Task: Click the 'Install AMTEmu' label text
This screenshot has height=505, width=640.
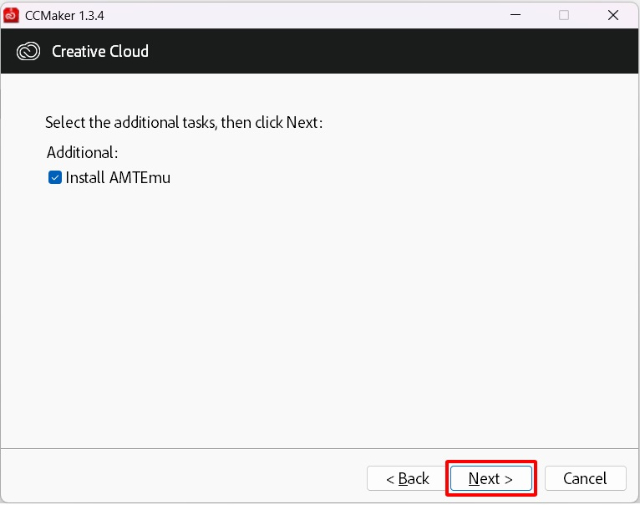Action: (x=118, y=178)
